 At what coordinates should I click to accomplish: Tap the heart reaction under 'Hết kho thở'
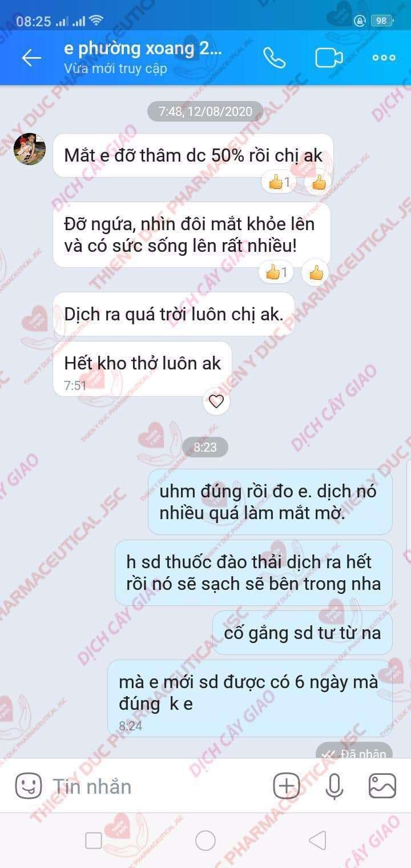click(x=216, y=401)
